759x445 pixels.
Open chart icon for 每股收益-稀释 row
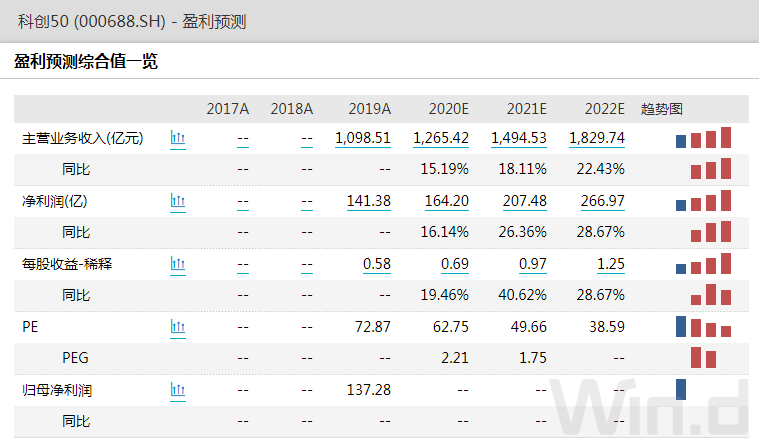tap(178, 264)
